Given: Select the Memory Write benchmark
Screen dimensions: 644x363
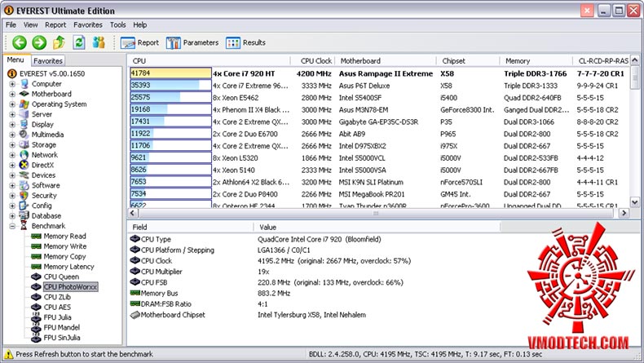Looking at the screenshot, I should click(x=65, y=246).
